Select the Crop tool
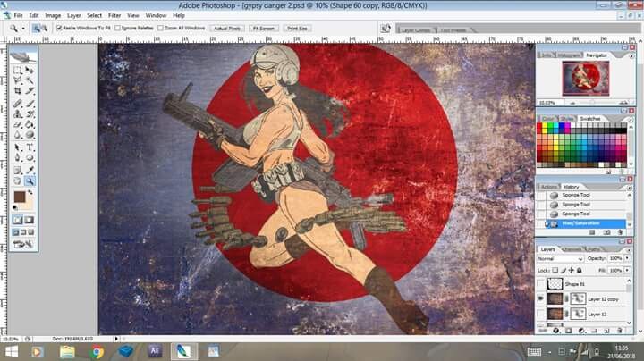 17,90
